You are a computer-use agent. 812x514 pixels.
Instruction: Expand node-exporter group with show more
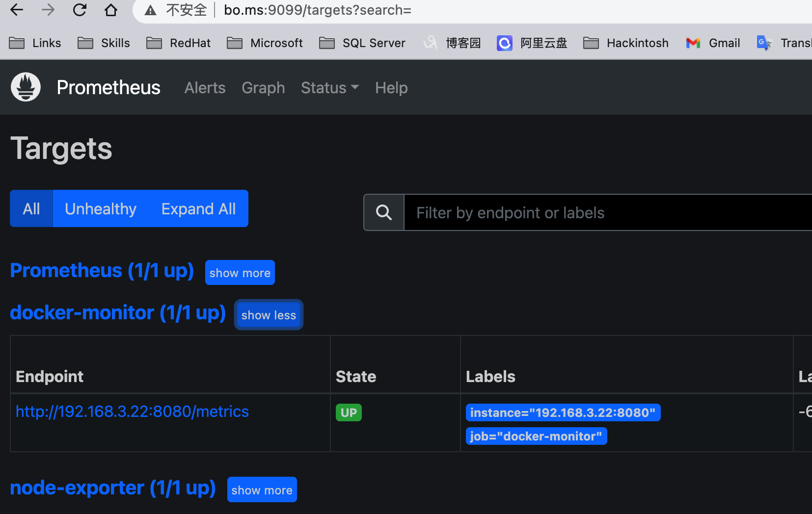[x=262, y=490]
